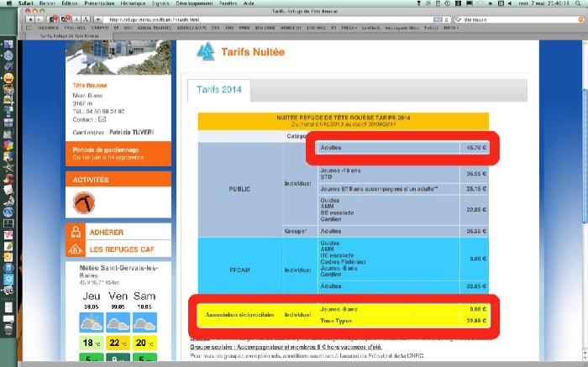Click the 36,55 € price in the Groupe row
The height and width of the screenshot is (367, 588).
click(x=476, y=231)
